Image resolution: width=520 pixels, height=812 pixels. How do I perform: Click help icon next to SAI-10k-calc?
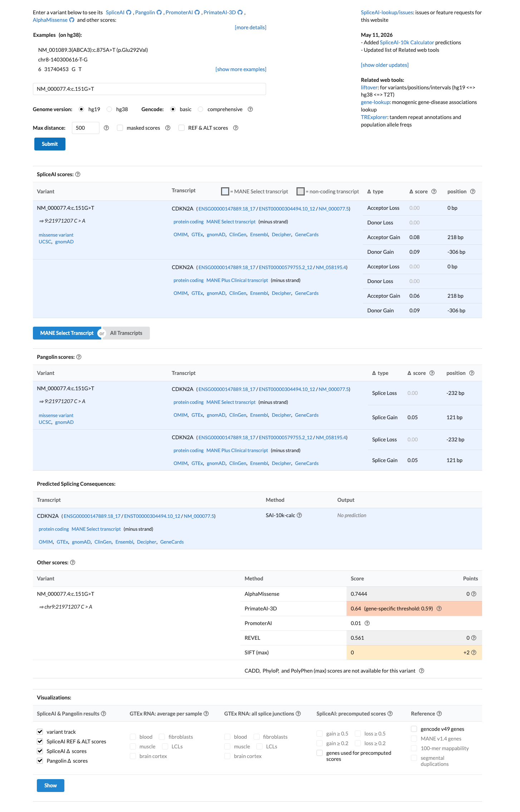[299, 515]
